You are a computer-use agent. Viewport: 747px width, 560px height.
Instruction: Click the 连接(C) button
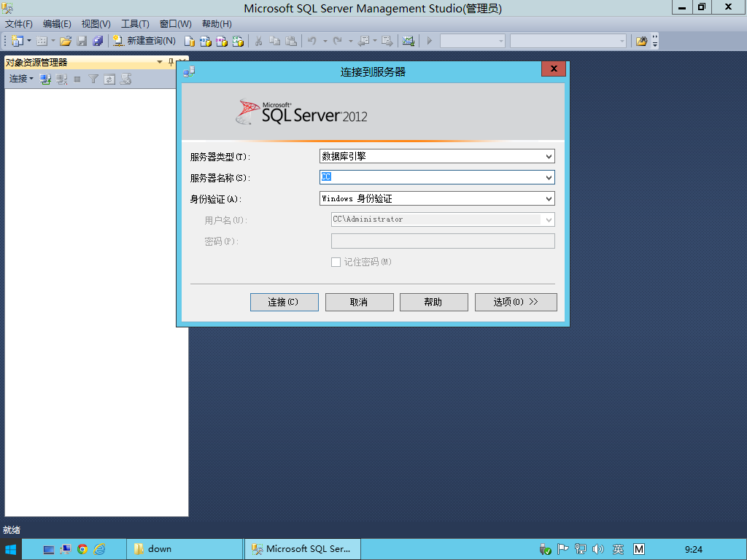pyautogui.click(x=285, y=302)
